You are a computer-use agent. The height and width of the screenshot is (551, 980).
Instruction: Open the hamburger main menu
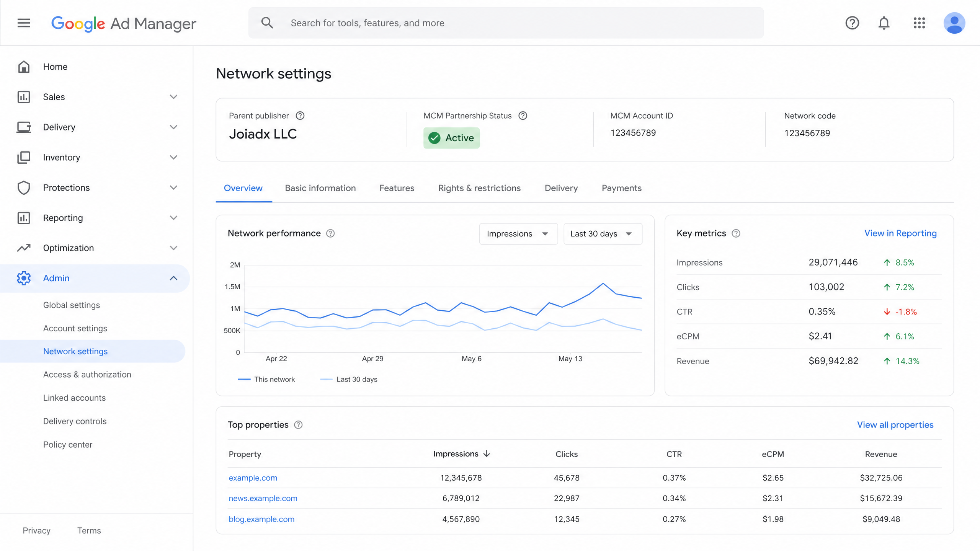point(24,23)
